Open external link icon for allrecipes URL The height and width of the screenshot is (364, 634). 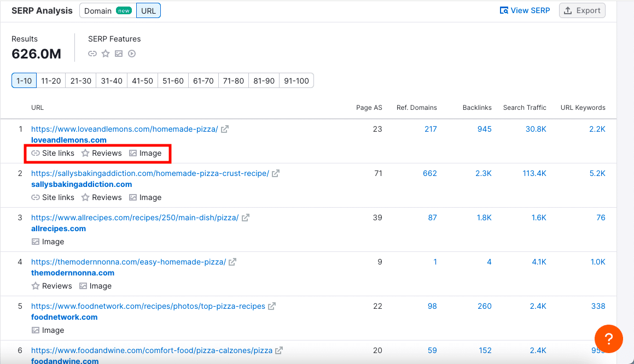coord(246,218)
